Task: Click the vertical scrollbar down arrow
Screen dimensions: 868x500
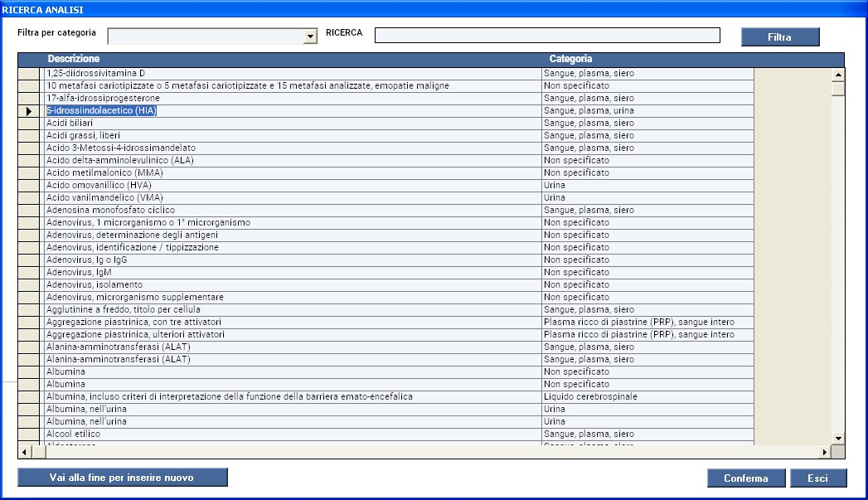Action: (x=838, y=438)
